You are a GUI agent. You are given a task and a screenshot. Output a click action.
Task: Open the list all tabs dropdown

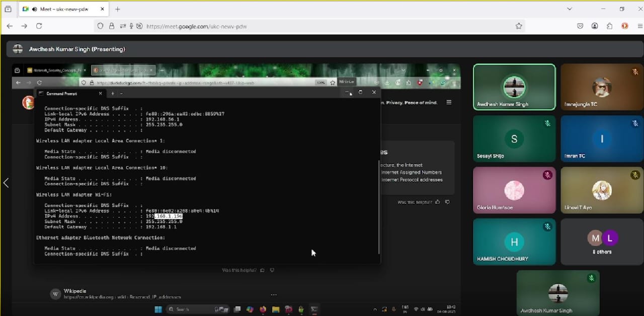[569, 9]
